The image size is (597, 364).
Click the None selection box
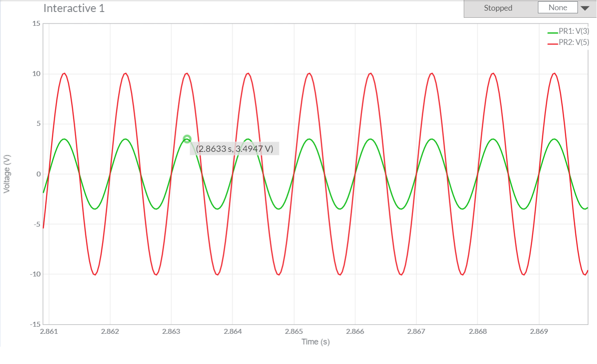coord(558,8)
